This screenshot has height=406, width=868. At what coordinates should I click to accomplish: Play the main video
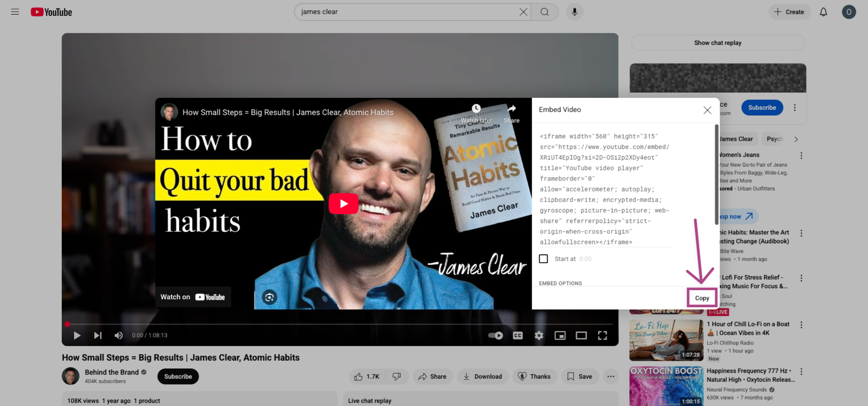coord(77,335)
